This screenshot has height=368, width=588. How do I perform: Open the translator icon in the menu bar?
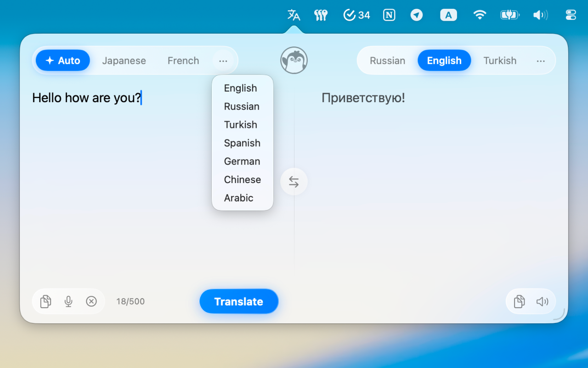(294, 15)
